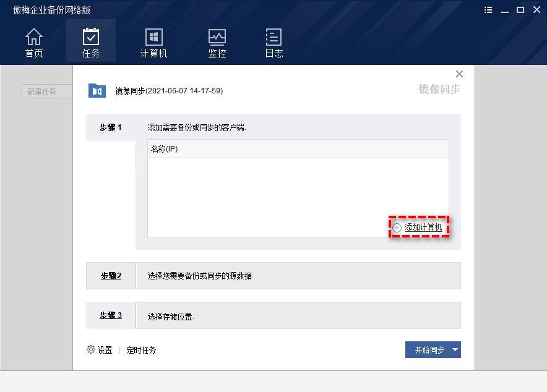547x392 pixels.
Task: Open the 日志 log tab
Action: point(274,43)
